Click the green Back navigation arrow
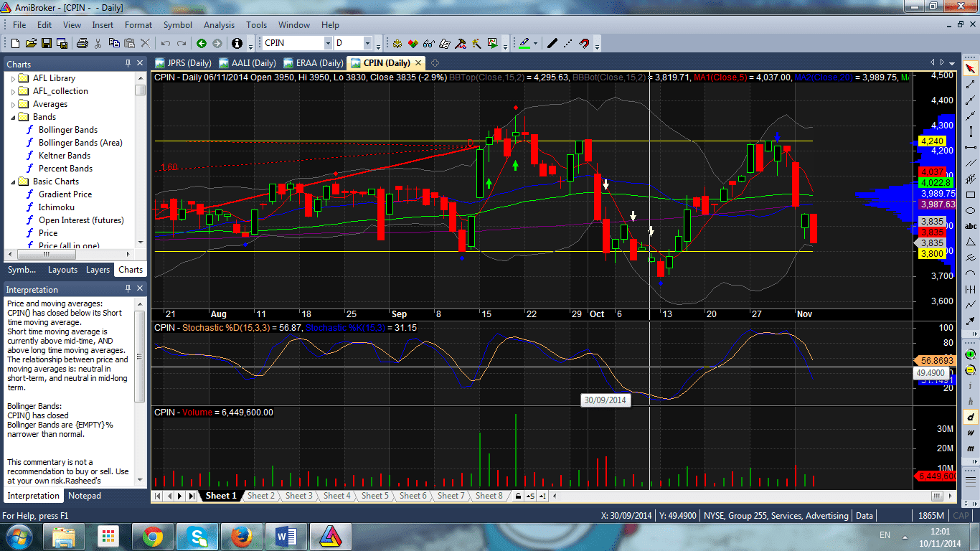 click(202, 43)
